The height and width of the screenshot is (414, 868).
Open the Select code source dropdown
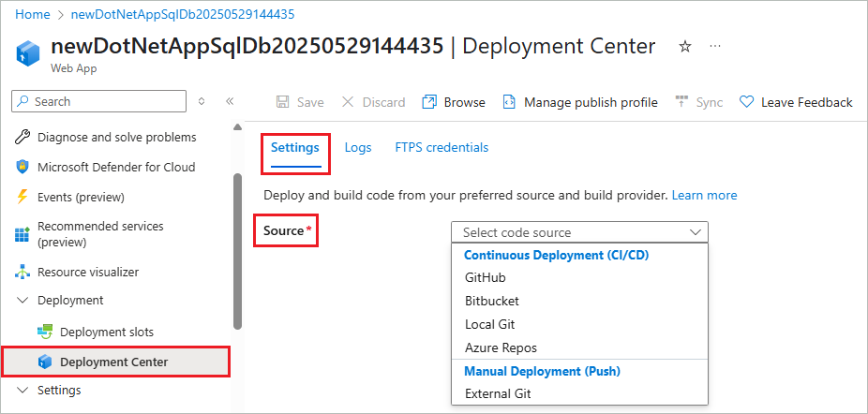tap(579, 232)
